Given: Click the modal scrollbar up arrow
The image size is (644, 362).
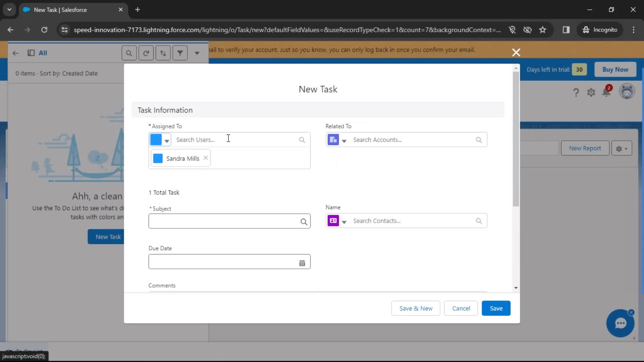Looking at the screenshot, I should pyautogui.click(x=516, y=68).
